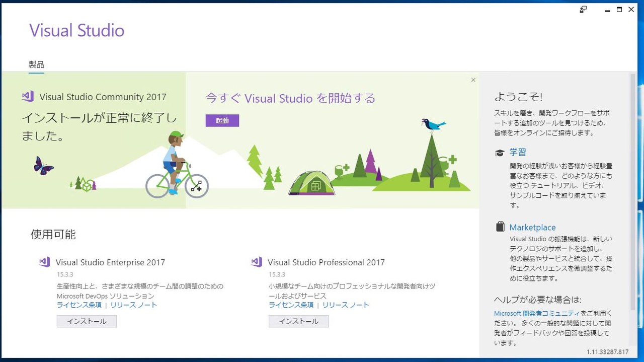Click the feedback icon in title bar
644x362 pixels.
tap(584, 10)
